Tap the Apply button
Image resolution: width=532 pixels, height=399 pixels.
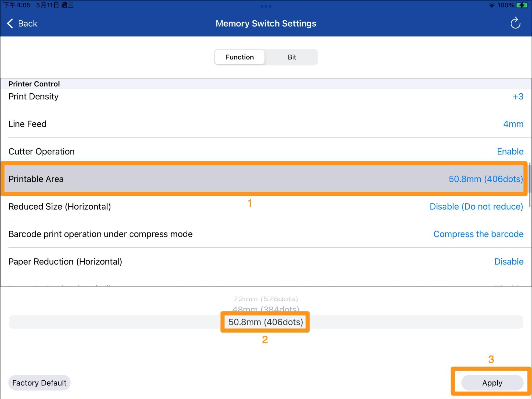pyautogui.click(x=492, y=383)
